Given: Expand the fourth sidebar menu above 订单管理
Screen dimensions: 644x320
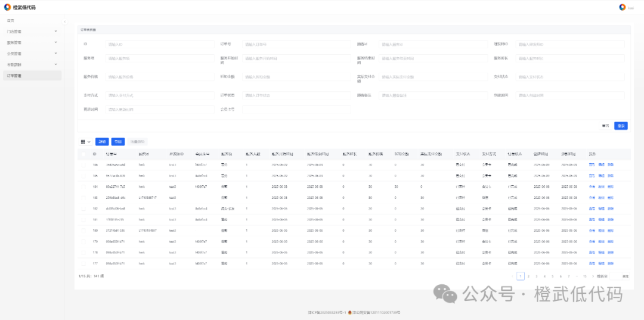Looking at the screenshot, I should tap(32, 64).
